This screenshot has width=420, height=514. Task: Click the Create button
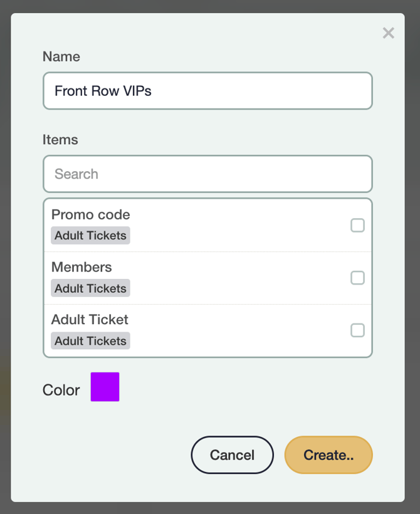click(x=328, y=454)
